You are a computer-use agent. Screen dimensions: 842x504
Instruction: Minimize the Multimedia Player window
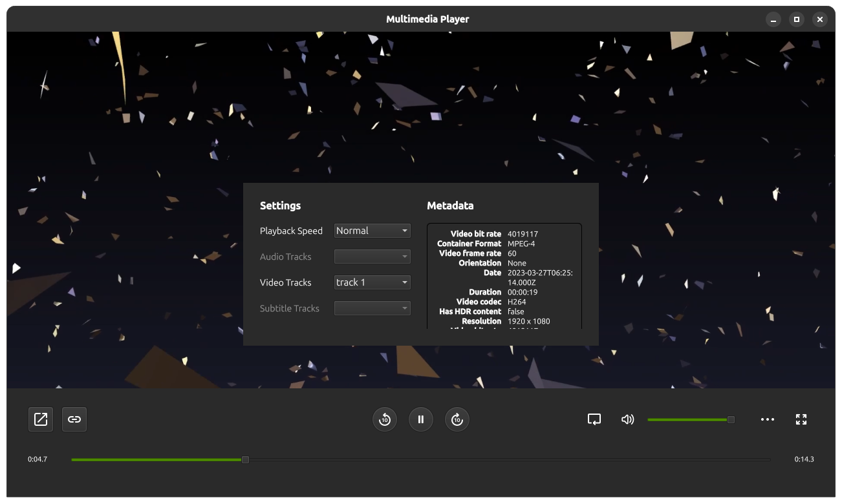coord(773,19)
